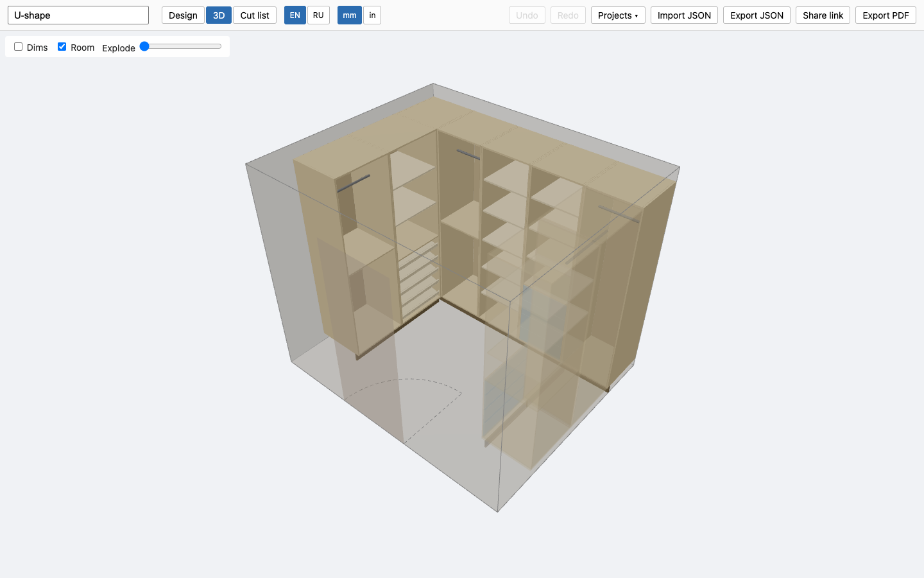Select inch units
The image size is (924, 578).
click(372, 15)
